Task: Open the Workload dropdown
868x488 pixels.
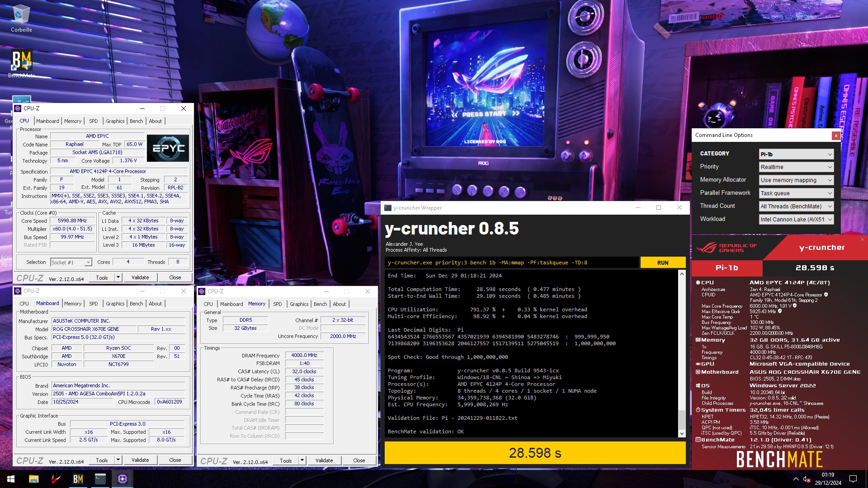Action: point(796,220)
